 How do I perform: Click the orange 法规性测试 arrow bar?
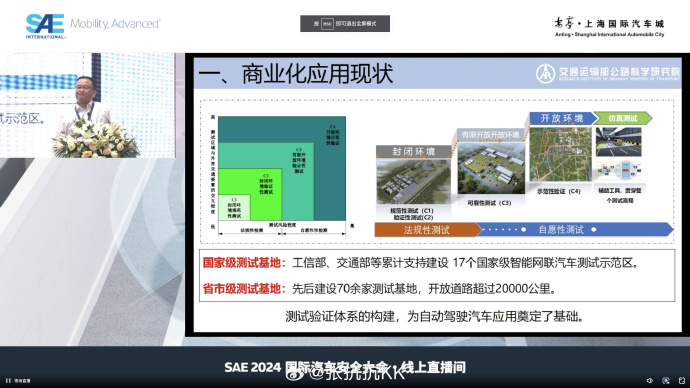coord(427,230)
